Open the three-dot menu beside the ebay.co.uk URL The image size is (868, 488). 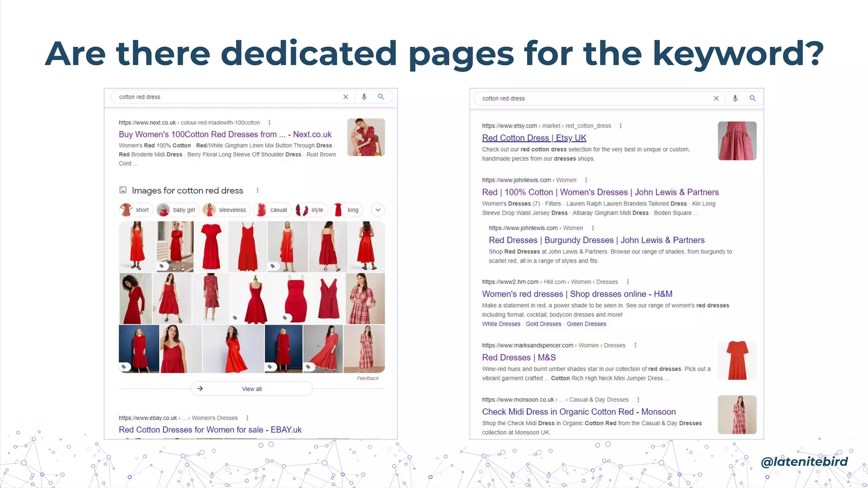(x=247, y=418)
